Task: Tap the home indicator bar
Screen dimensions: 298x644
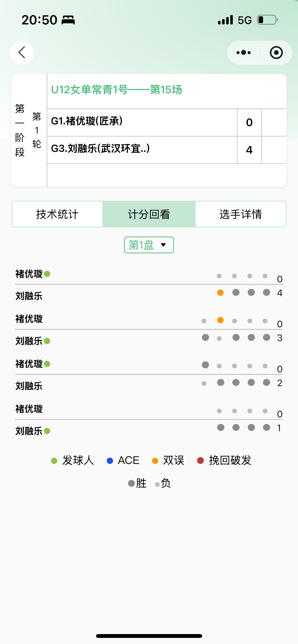Action: 149,636
